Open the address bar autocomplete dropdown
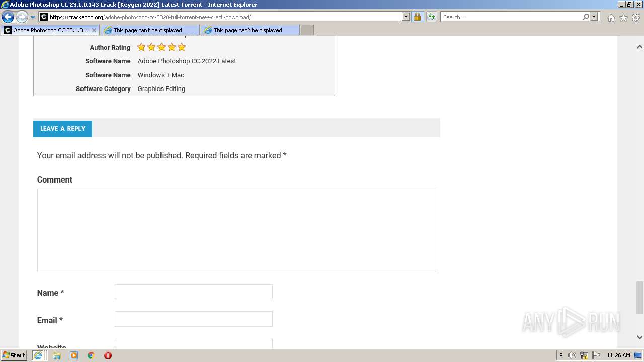This screenshot has width=644, height=362. tap(406, 17)
